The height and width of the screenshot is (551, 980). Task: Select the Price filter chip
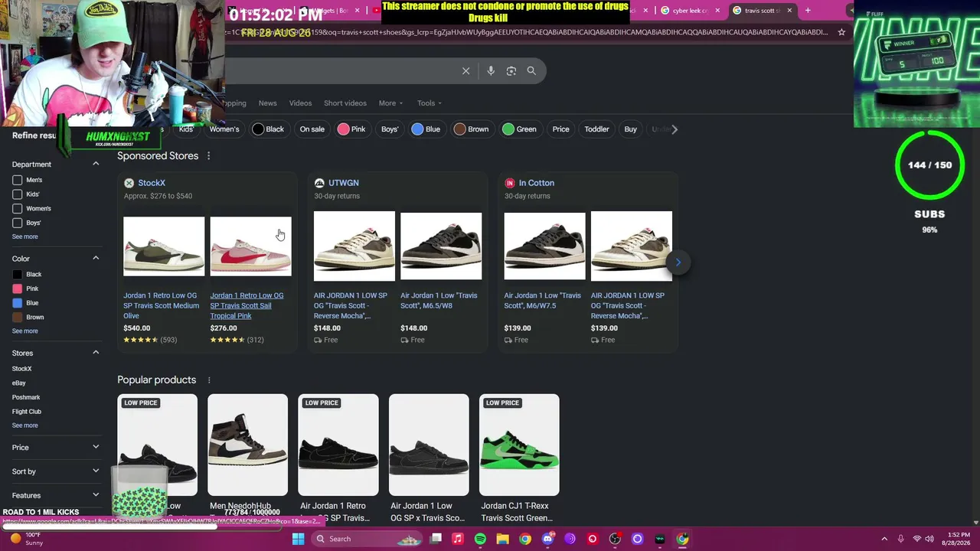[x=561, y=129]
